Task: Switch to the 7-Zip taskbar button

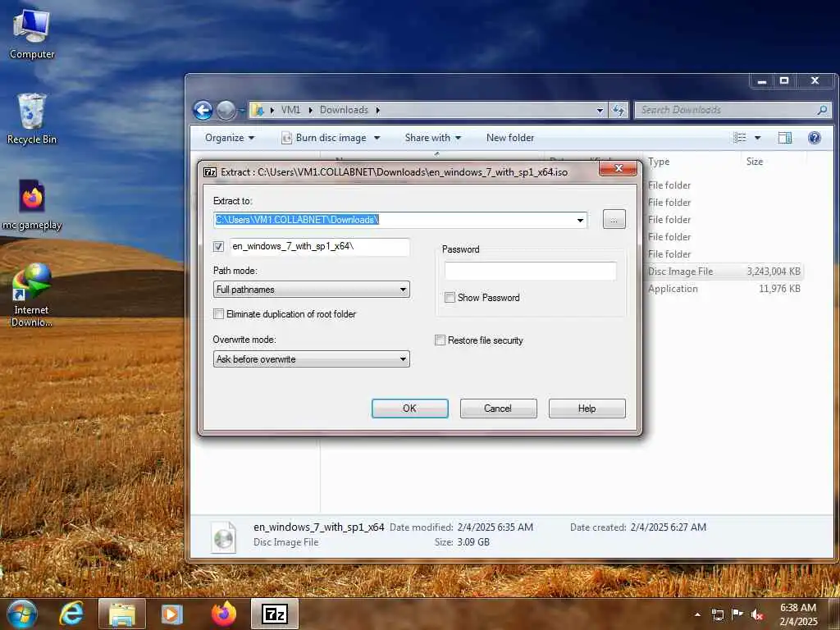Action: pos(275,614)
